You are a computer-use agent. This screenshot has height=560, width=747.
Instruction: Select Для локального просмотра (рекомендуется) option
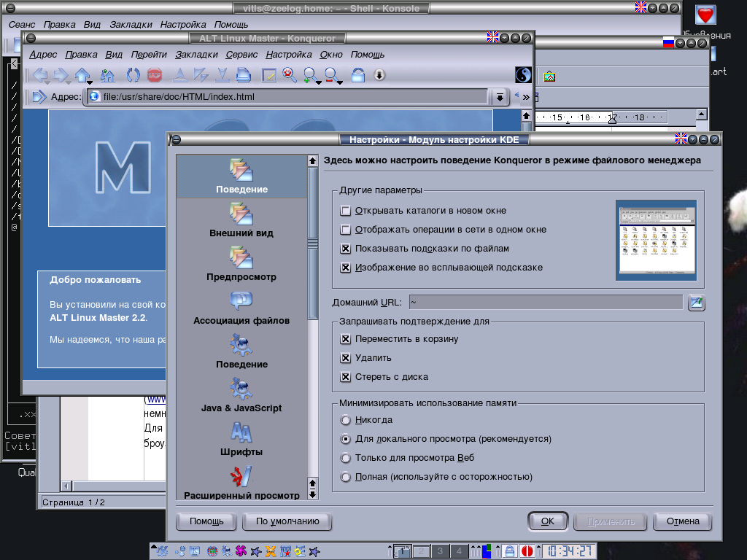345,439
